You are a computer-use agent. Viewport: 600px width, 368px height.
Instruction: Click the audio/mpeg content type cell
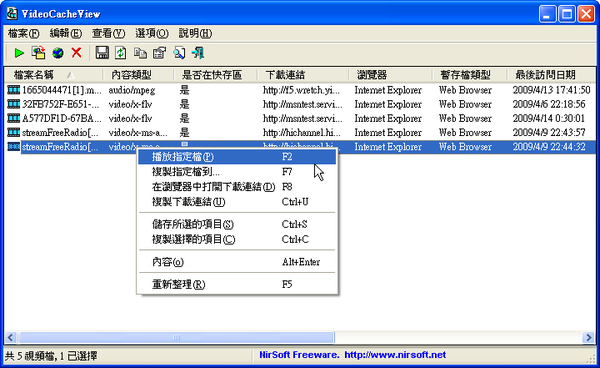132,90
